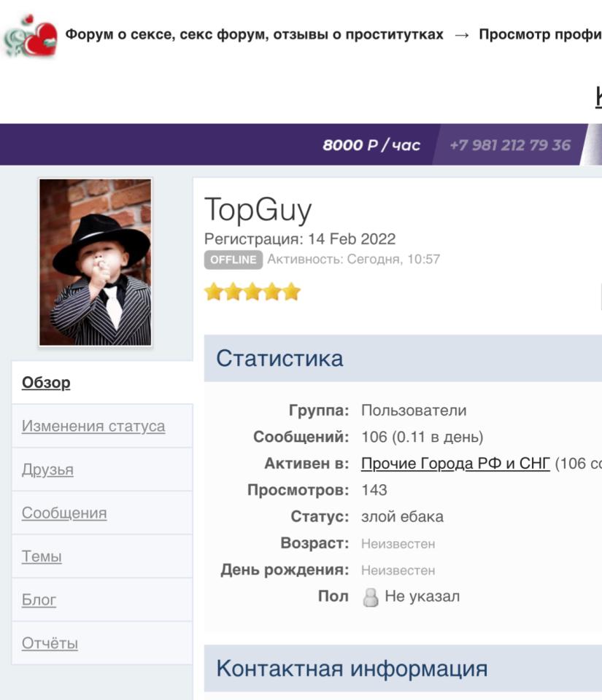This screenshot has width=602, height=700.
Task: Click the forum heart logo icon
Action: coord(31,36)
